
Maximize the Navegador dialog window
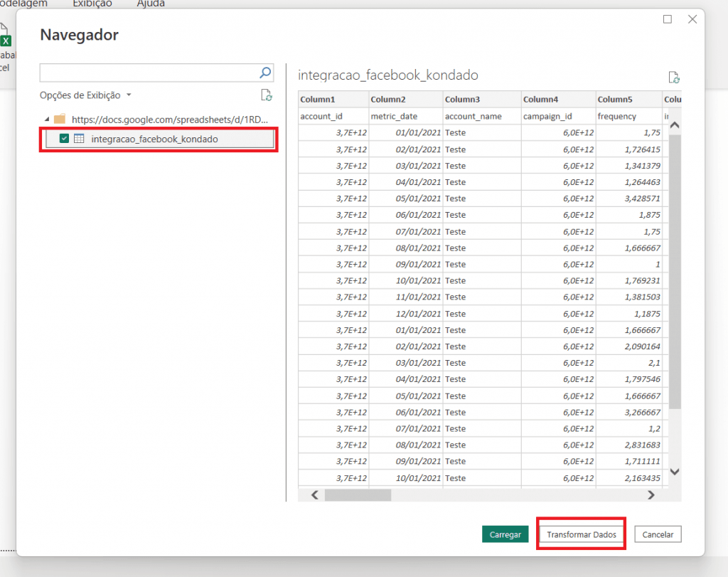click(668, 19)
